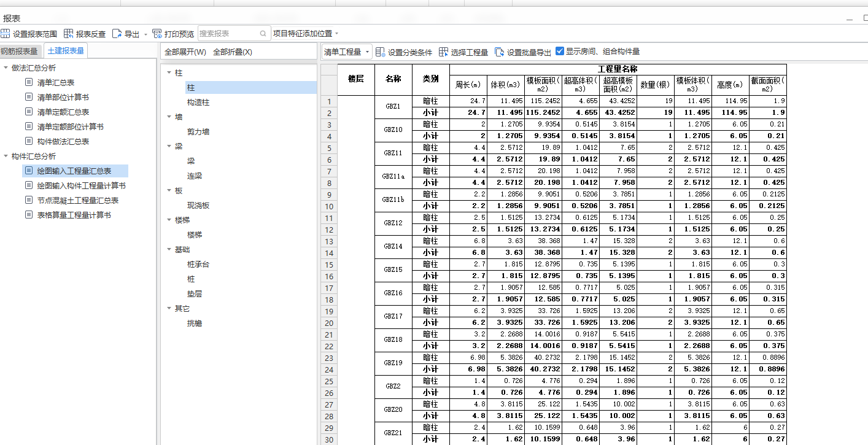The image size is (868, 445).
Task: Click the document icon beside 清单部位计算书
Action: tap(28, 96)
